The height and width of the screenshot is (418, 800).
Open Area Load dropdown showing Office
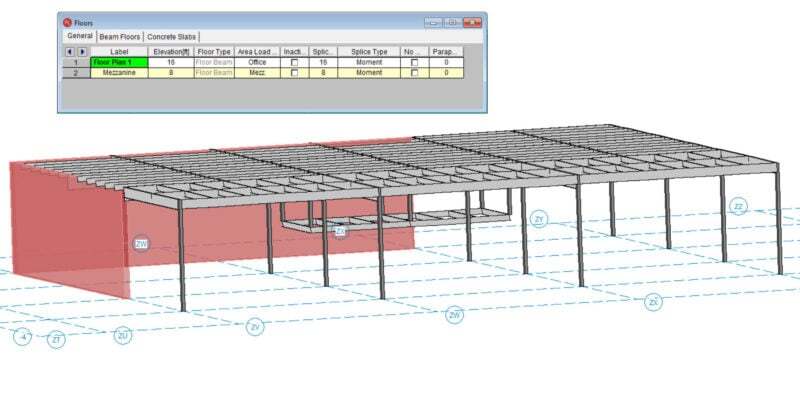tap(257, 62)
